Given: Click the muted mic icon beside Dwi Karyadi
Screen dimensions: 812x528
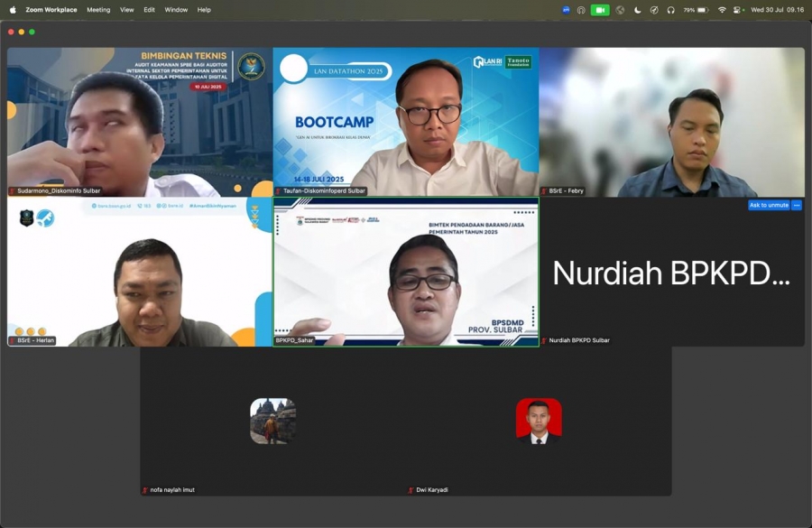Looking at the screenshot, I should click(x=411, y=490).
